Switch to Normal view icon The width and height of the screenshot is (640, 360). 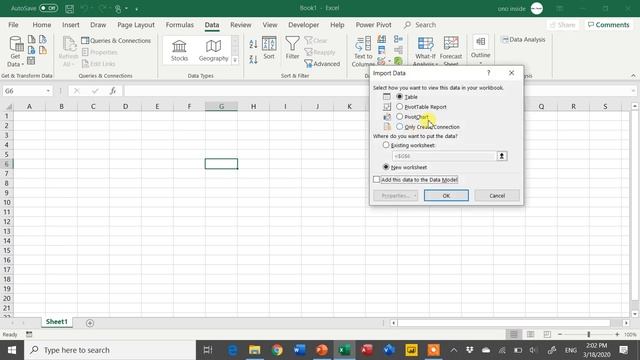pyautogui.click(x=514, y=334)
